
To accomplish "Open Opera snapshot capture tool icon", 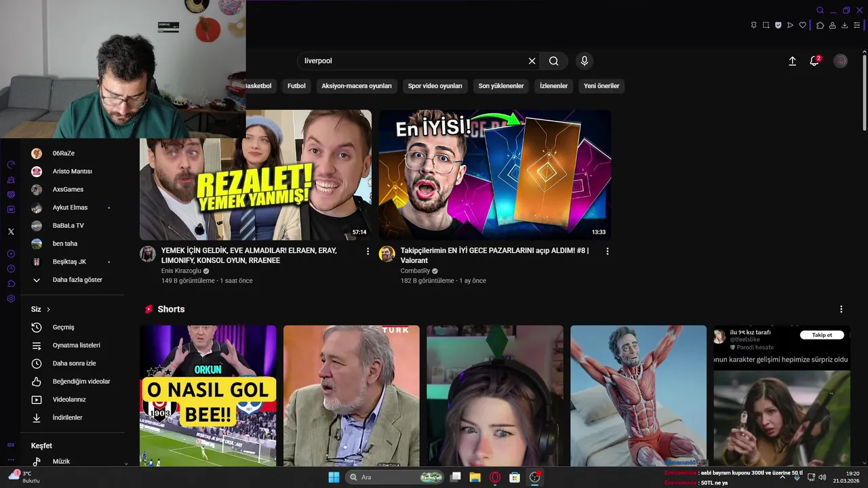I will [766, 25].
